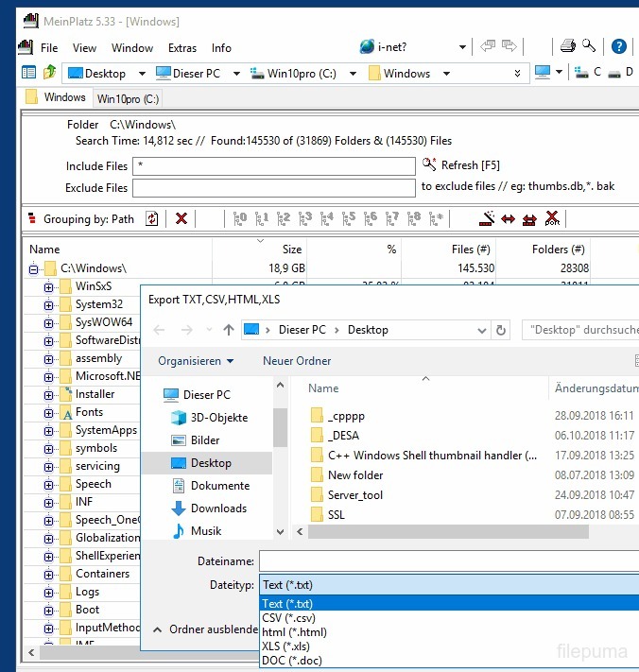Click the i-net globe icon

click(367, 47)
